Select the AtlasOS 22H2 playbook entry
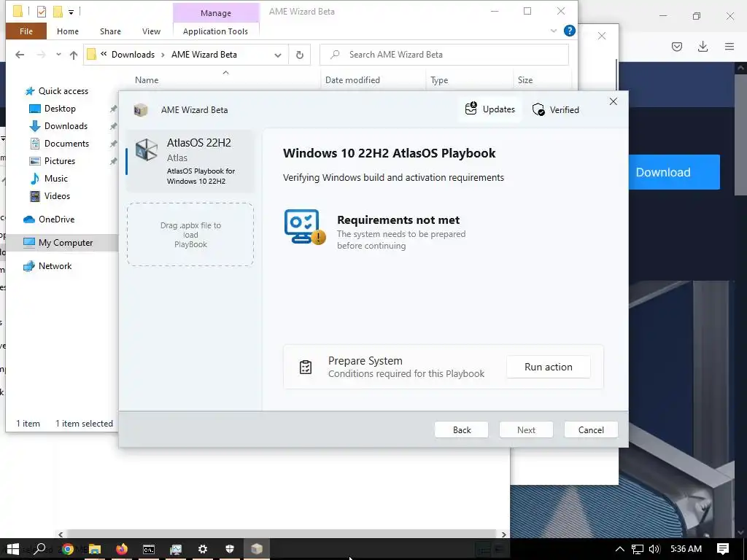The image size is (747, 560). pos(190,161)
